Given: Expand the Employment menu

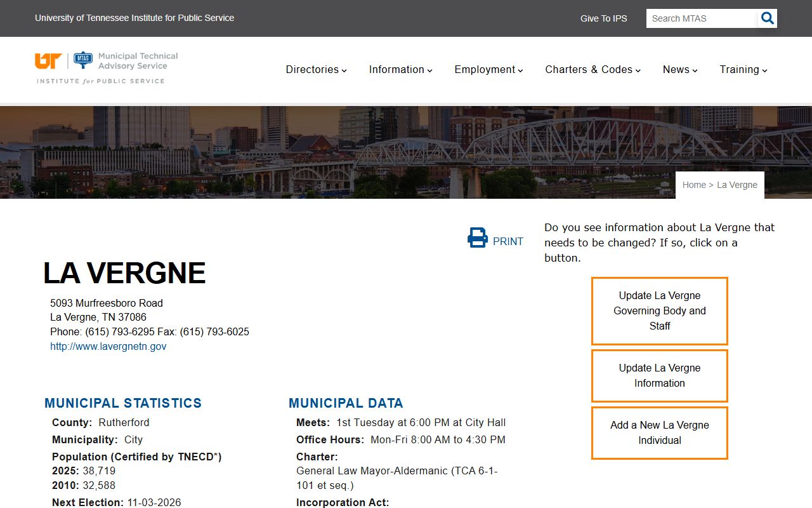Looking at the screenshot, I should pos(488,70).
